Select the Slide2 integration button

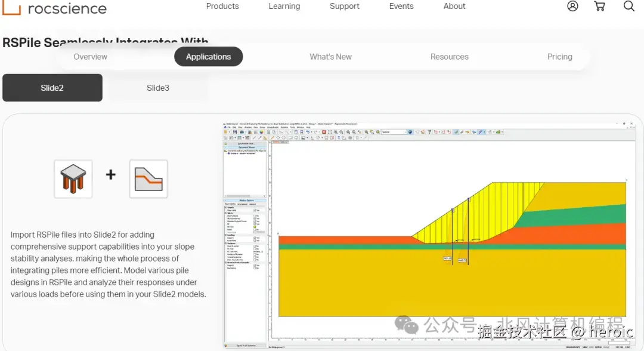[x=52, y=88]
